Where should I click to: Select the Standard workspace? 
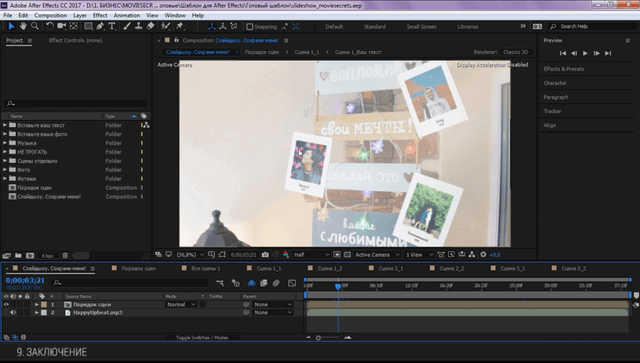coord(375,27)
